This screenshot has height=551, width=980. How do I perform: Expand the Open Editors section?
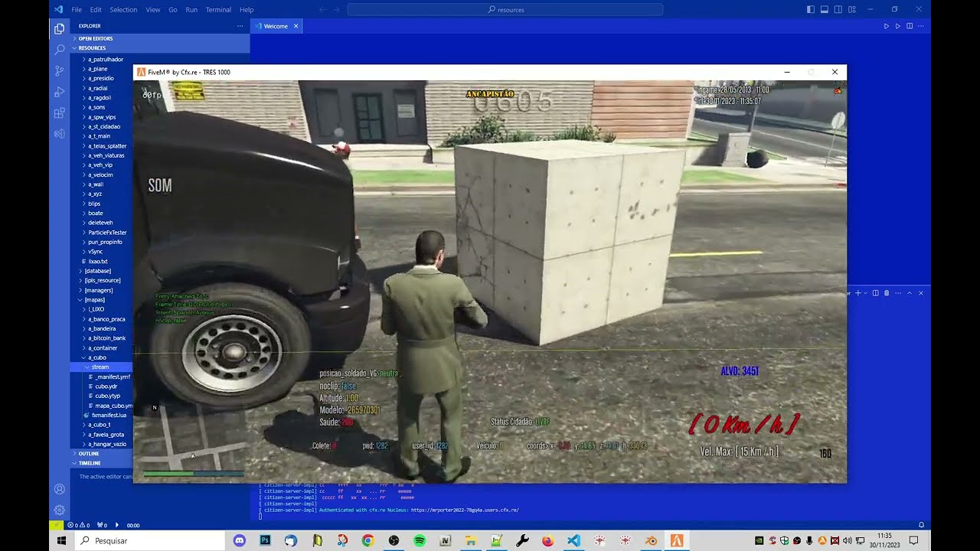coord(160,38)
